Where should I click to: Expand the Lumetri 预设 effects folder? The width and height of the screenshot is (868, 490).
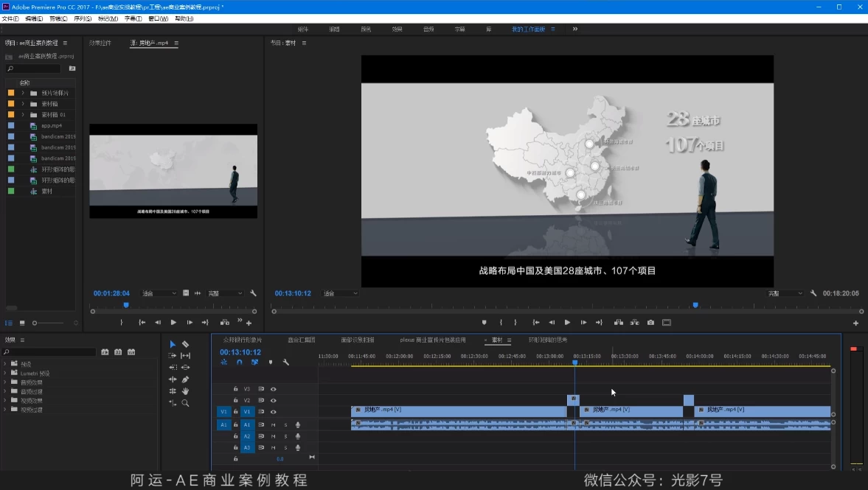tap(5, 374)
